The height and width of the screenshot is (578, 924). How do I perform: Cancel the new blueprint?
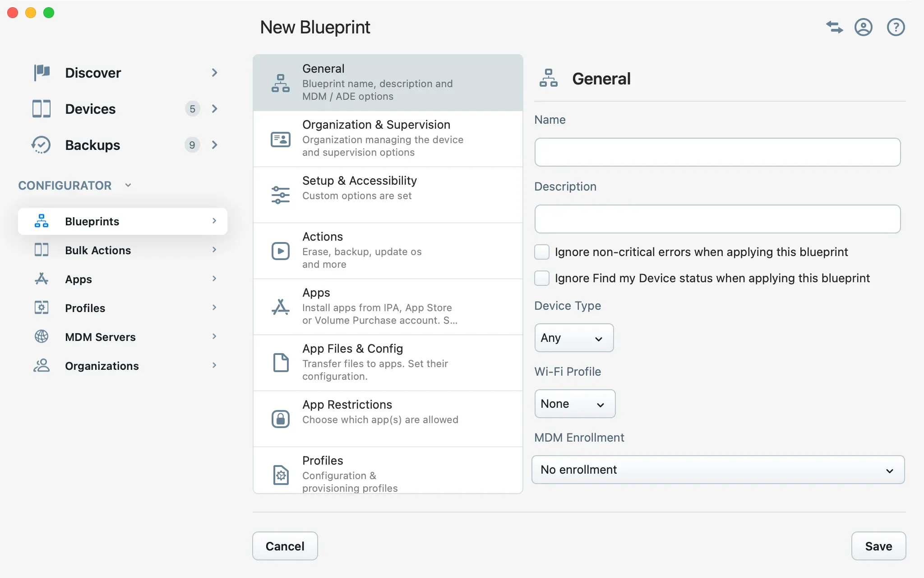[284, 545]
